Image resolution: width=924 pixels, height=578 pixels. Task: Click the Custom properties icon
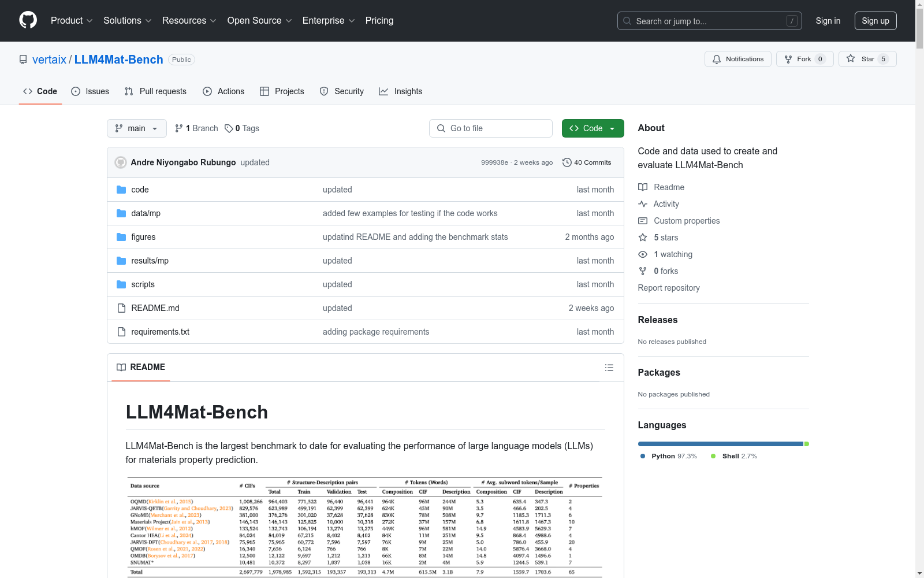643,221
